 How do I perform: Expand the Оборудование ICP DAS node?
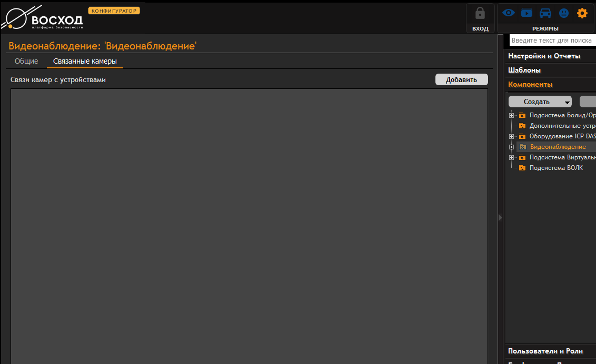tap(511, 137)
